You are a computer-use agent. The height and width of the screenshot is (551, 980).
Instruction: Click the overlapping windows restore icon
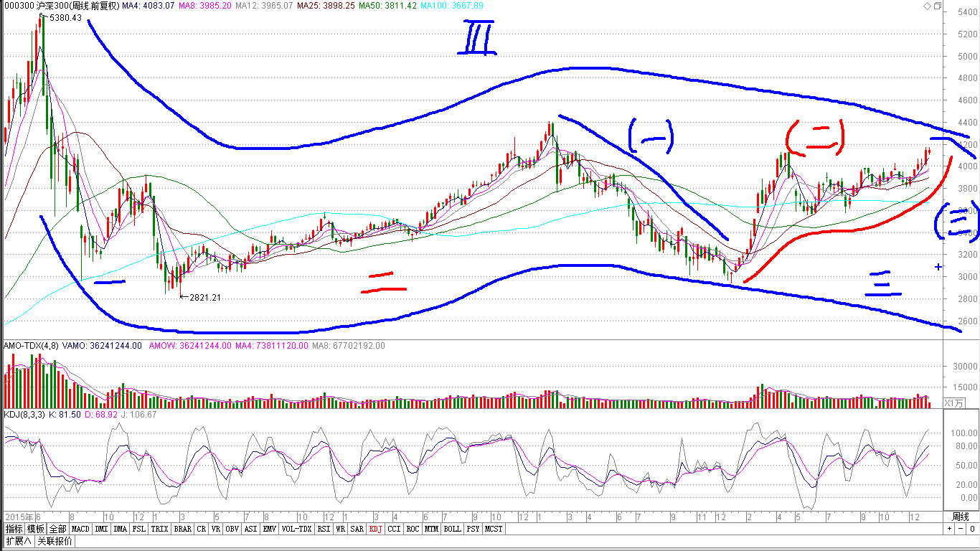[x=937, y=6]
